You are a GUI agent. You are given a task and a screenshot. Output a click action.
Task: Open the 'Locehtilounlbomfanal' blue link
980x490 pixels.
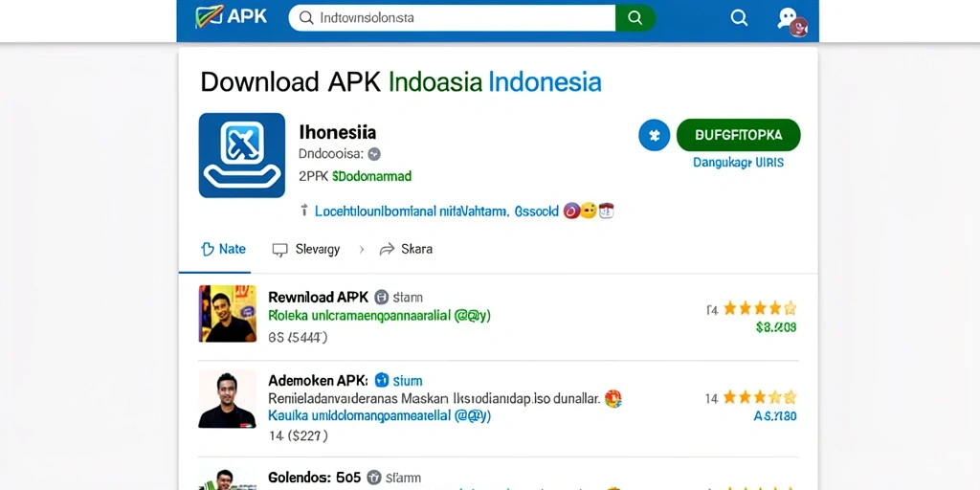pyautogui.click(x=436, y=212)
